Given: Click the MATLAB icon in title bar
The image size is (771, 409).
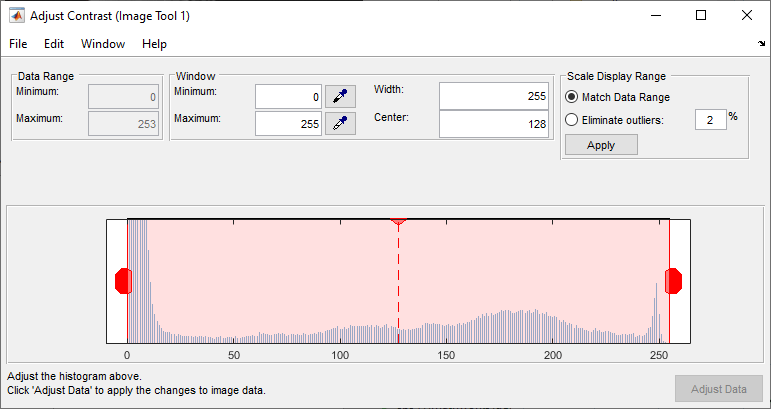Looking at the screenshot, I should point(16,16).
